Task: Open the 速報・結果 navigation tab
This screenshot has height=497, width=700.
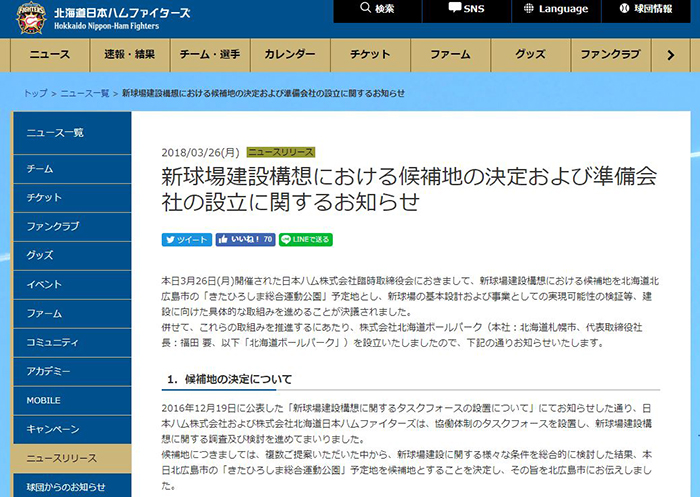Action: [x=130, y=54]
